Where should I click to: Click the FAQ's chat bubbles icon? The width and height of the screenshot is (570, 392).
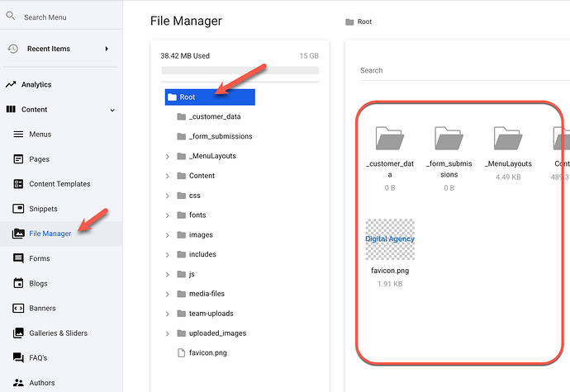click(x=18, y=357)
